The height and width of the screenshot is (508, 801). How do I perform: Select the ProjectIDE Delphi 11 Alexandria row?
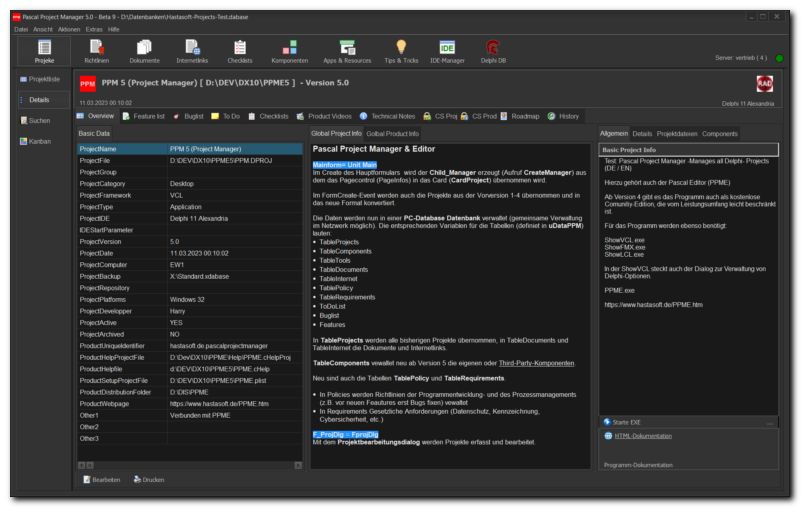point(190,218)
